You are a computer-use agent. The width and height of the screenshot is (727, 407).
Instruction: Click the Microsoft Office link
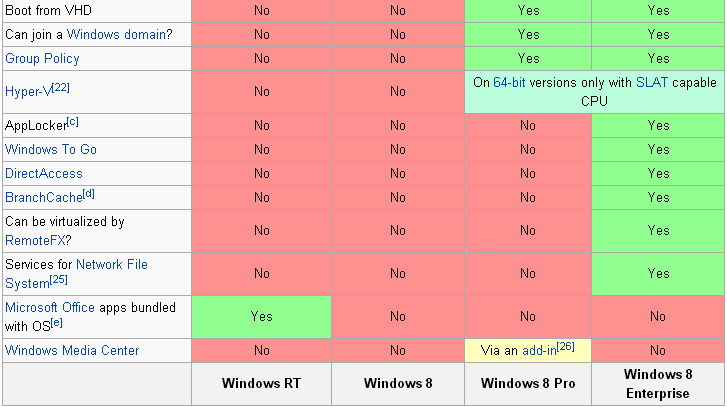coord(50,307)
